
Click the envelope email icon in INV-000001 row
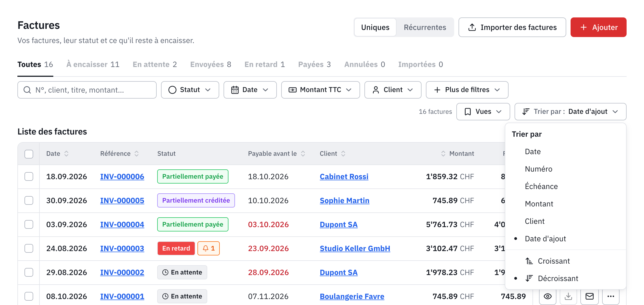tap(589, 296)
